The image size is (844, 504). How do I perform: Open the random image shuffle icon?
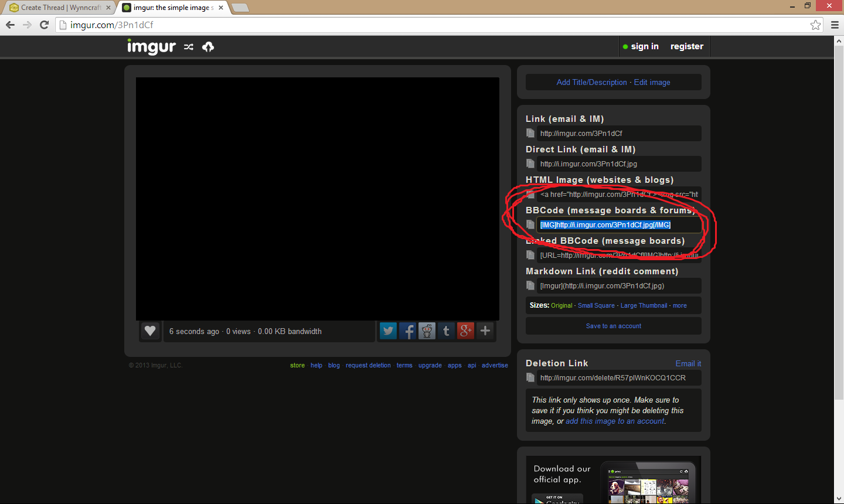tap(189, 47)
